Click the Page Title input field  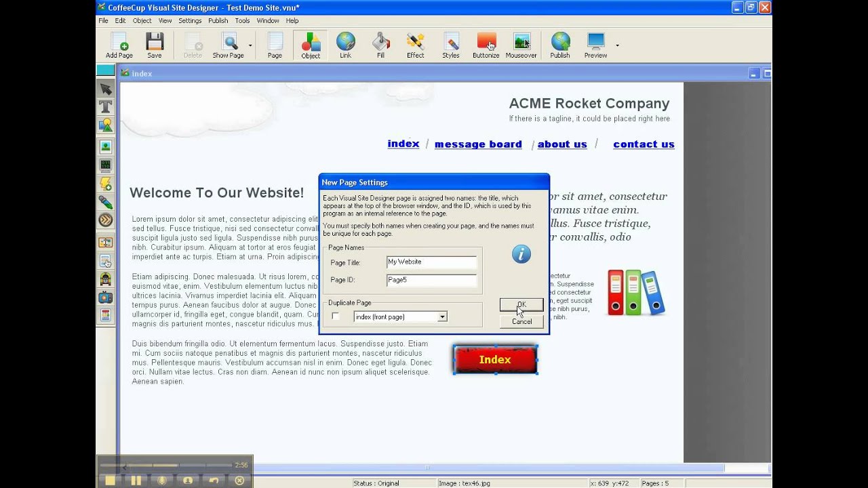(x=431, y=262)
